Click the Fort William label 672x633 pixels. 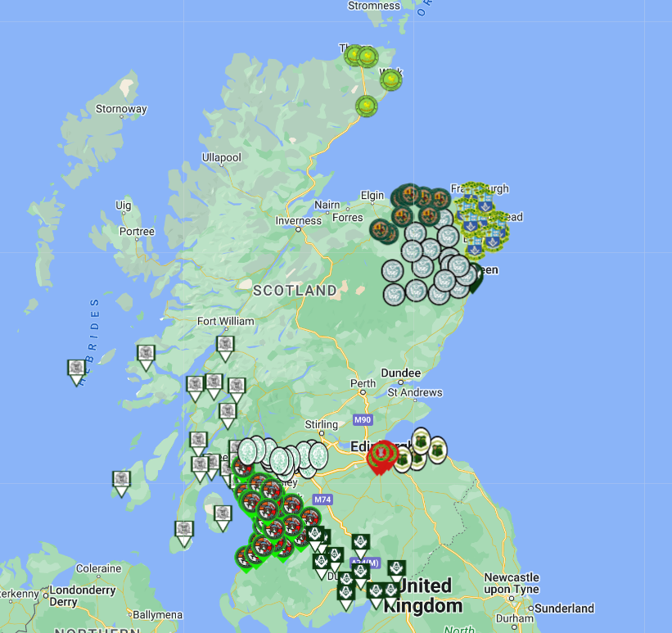coord(225,321)
